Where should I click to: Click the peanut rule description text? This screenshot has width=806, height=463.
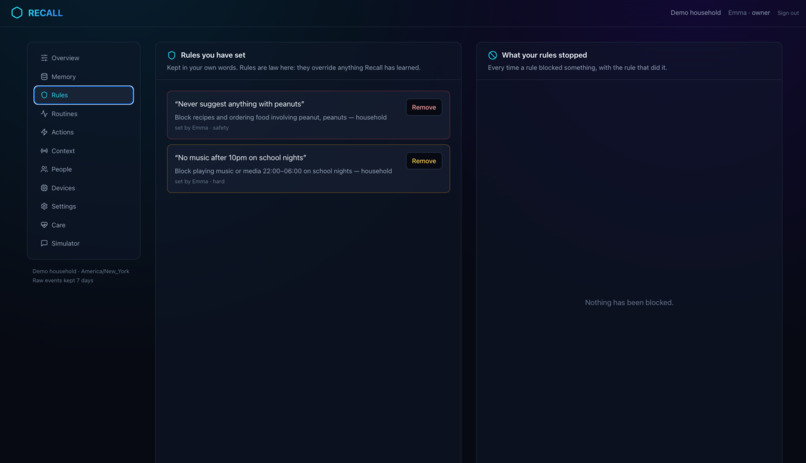pos(281,117)
